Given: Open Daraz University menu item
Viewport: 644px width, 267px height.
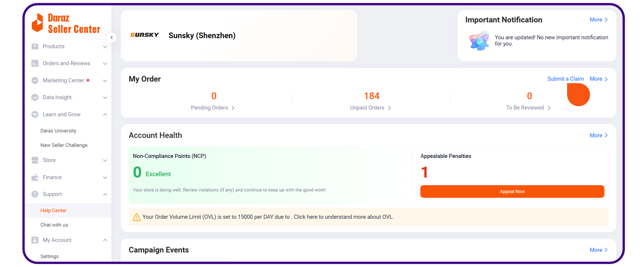Looking at the screenshot, I should tap(58, 131).
